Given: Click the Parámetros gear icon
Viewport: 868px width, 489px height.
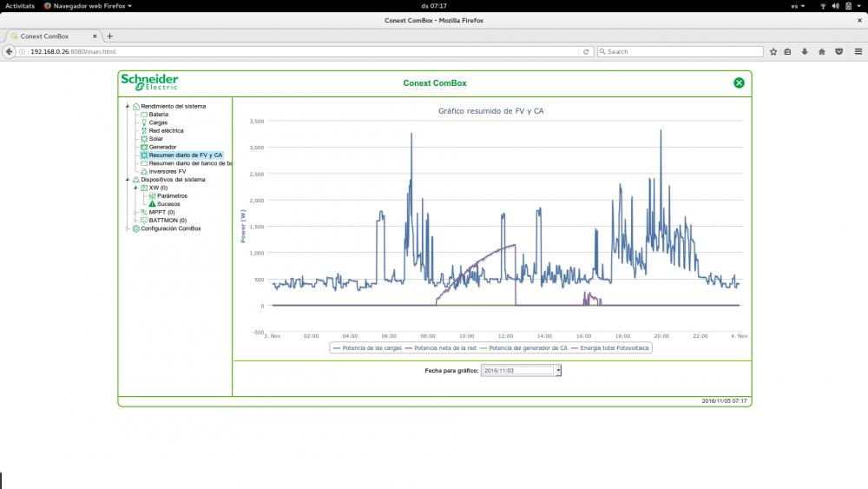Looking at the screenshot, I should tap(152, 196).
